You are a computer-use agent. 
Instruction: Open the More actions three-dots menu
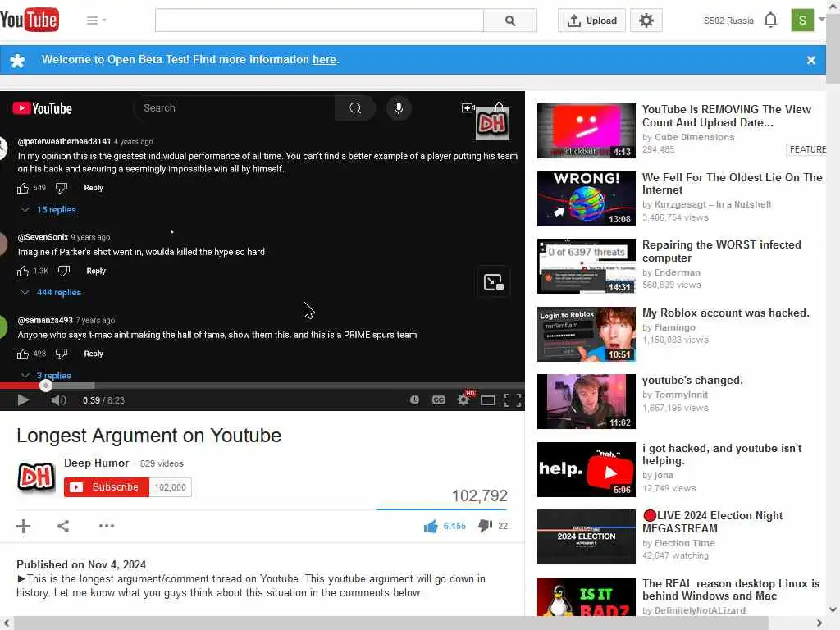(x=106, y=526)
